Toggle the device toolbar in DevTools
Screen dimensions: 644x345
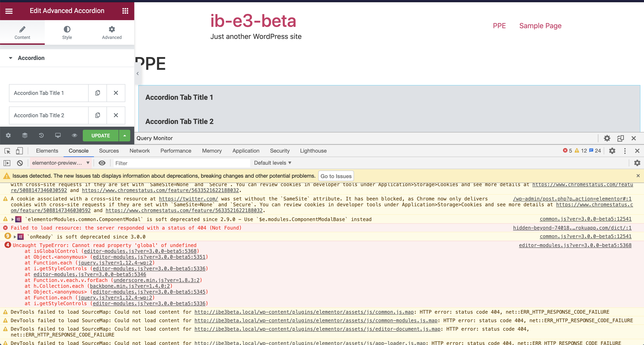point(19,151)
